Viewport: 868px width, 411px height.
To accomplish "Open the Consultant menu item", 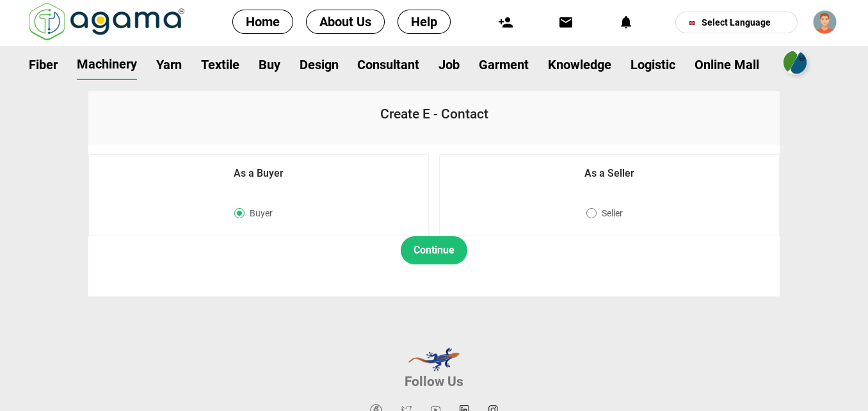I will [388, 65].
